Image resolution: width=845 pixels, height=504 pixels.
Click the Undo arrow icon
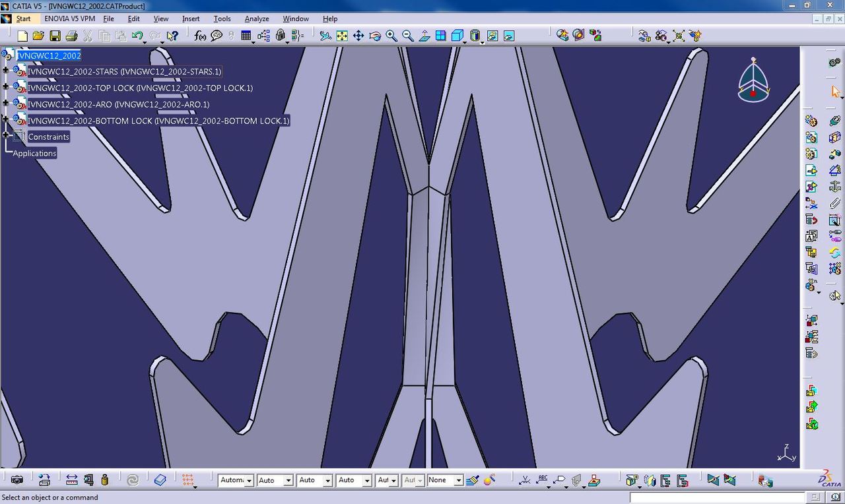pos(137,36)
